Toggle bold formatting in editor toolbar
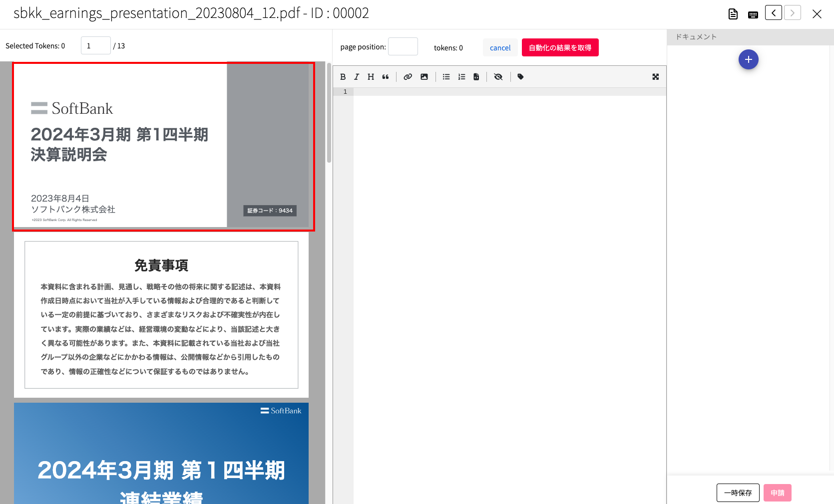The image size is (834, 504). (343, 77)
